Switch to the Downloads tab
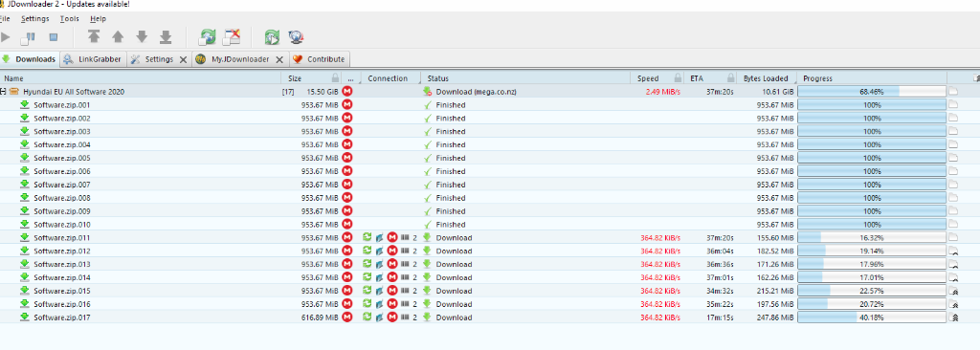The height and width of the screenshot is (350, 980). (30, 59)
